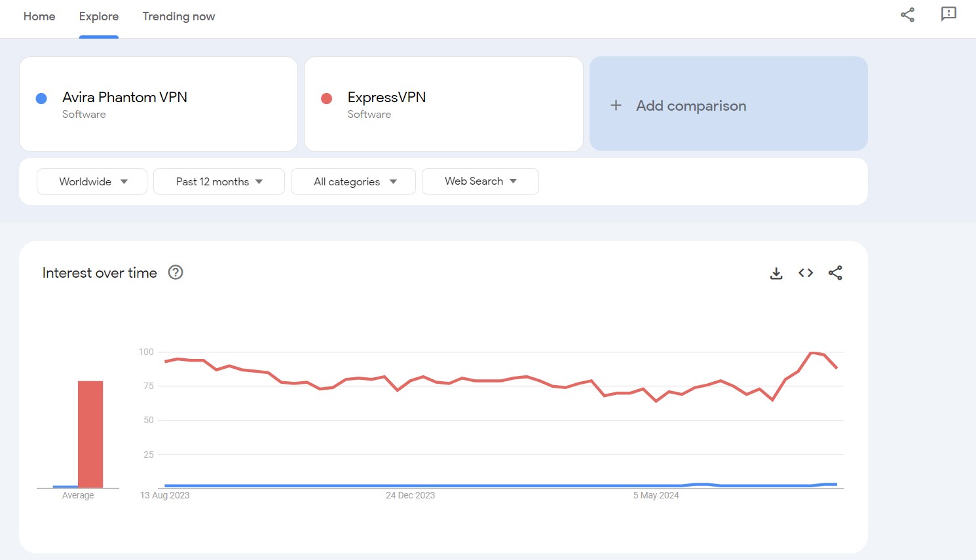Open the Past 12 months dropdown
This screenshot has height=560, width=976.
[219, 181]
